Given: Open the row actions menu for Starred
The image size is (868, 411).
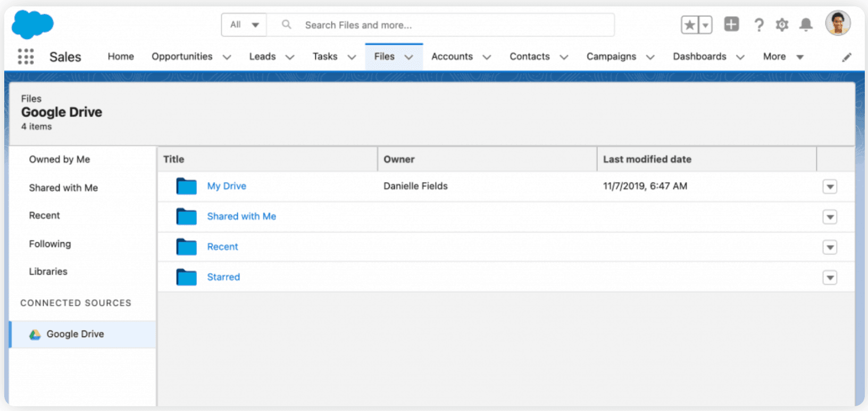Looking at the screenshot, I should click(830, 277).
